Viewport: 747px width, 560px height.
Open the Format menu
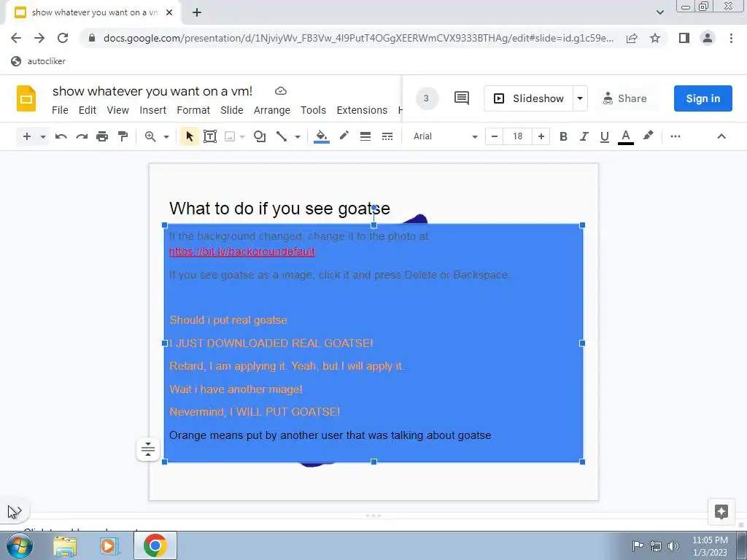193,110
